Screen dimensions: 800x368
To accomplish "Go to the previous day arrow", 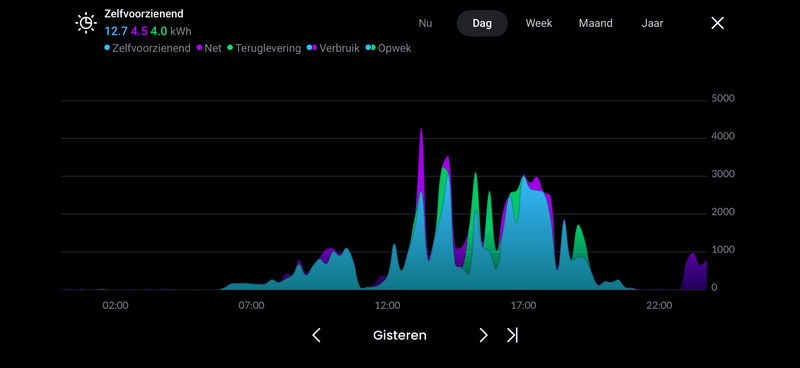I will click(x=316, y=335).
